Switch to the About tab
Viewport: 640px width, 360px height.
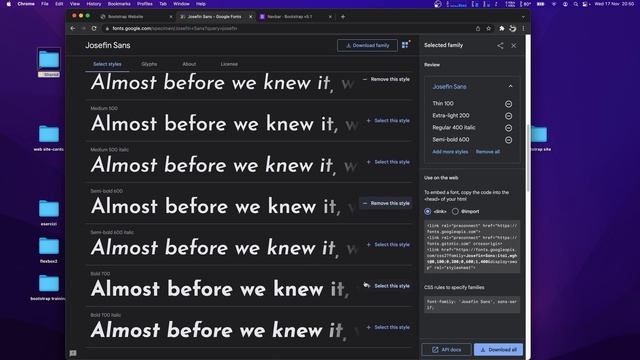tap(189, 64)
